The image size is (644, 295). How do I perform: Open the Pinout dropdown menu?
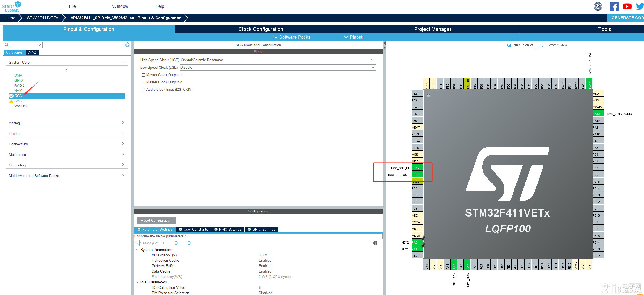tap(353, 37)
